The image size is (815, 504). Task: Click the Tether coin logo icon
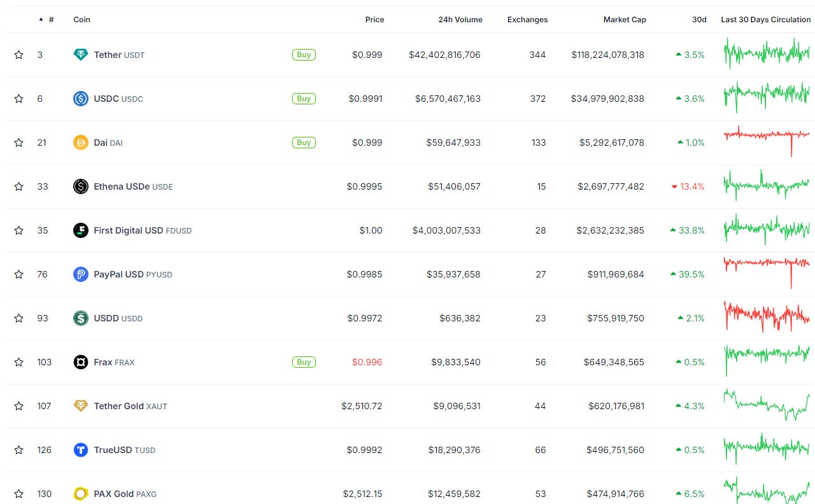point(81,55)
